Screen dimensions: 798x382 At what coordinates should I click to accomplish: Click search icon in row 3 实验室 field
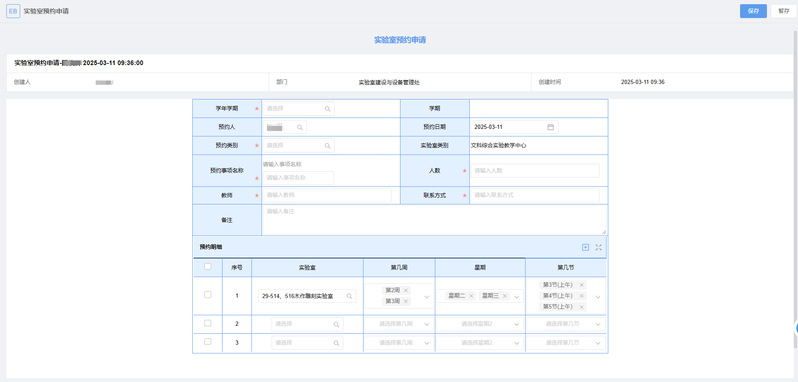click(x=336, y=343)
